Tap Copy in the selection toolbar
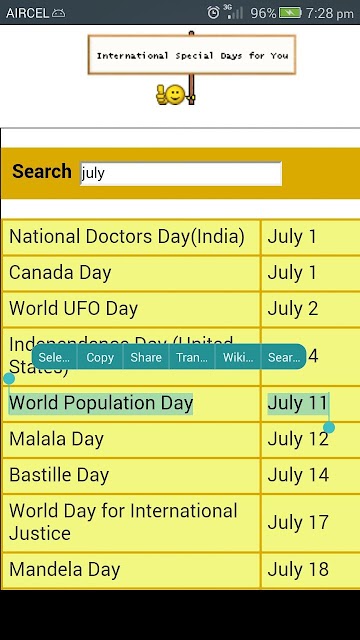 (x=100, y=357)
